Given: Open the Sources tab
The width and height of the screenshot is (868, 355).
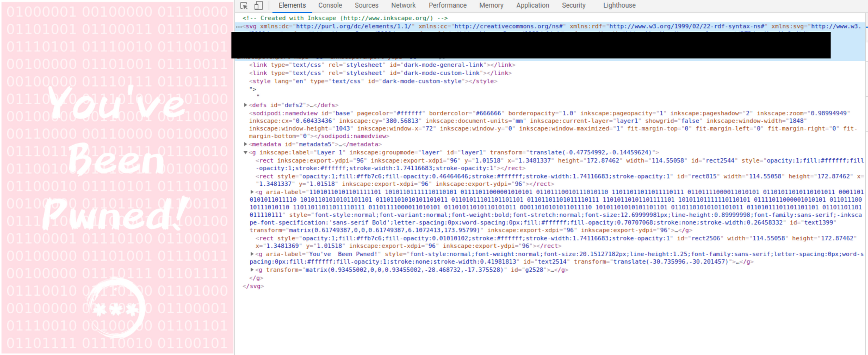Looking at the screenshot, I should point(366,5).
